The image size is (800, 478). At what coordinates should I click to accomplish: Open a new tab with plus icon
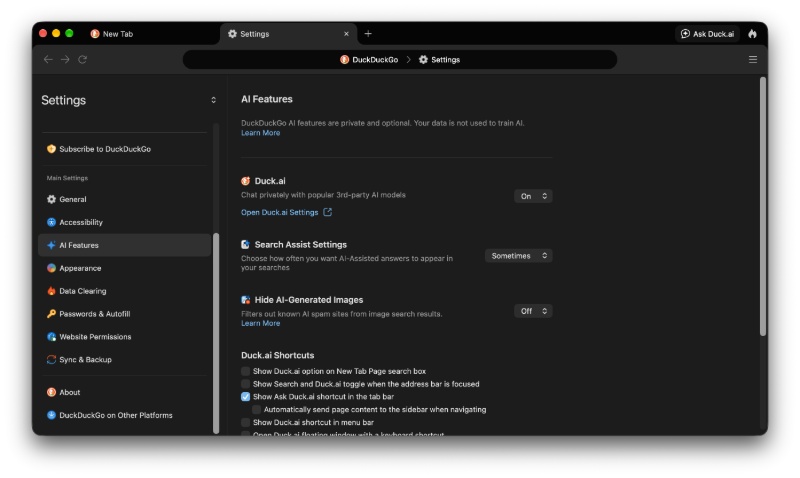click(368, 34)
